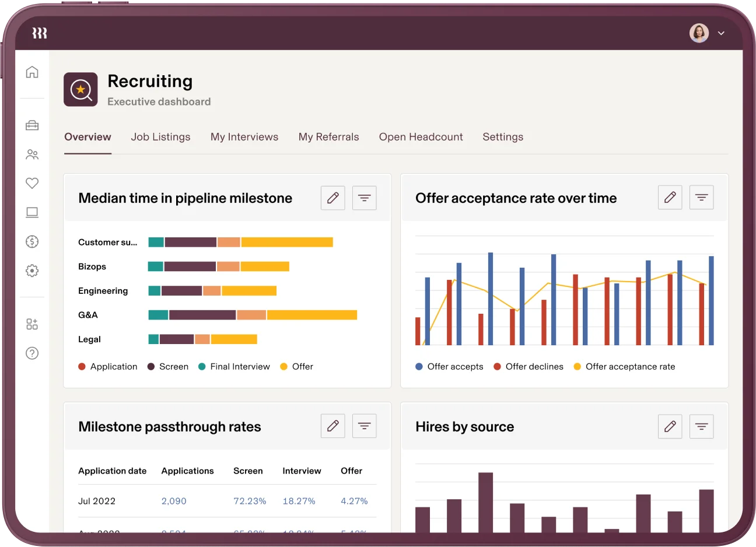Switch to the Job Listings tab

click(160, 137)
